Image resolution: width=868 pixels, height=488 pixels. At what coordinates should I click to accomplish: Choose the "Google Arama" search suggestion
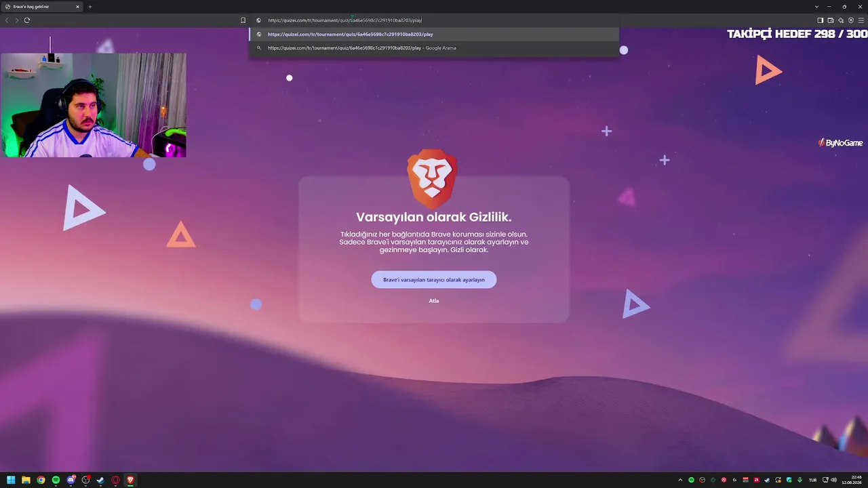coord(434,48)
